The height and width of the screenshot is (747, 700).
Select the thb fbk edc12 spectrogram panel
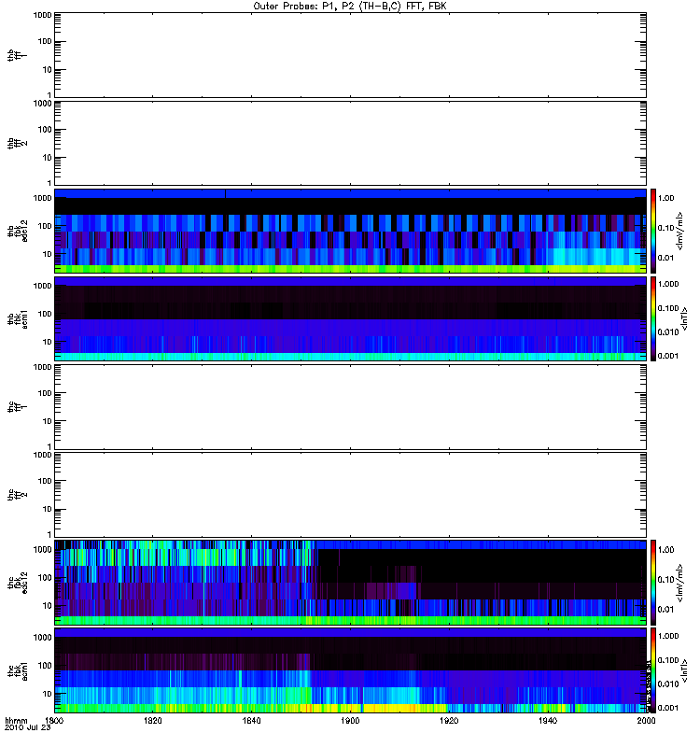pyautogui.click(x=350, y=231)
